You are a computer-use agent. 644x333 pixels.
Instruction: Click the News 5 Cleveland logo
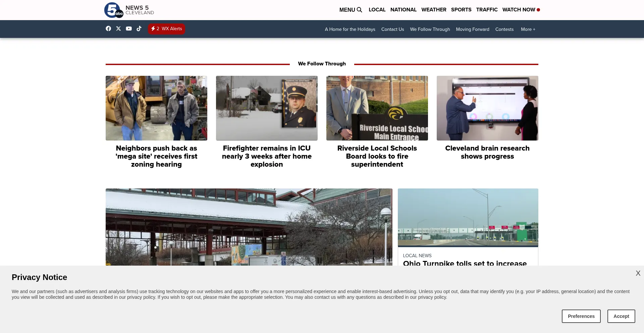pyautogui.click(x=129, y=10)
